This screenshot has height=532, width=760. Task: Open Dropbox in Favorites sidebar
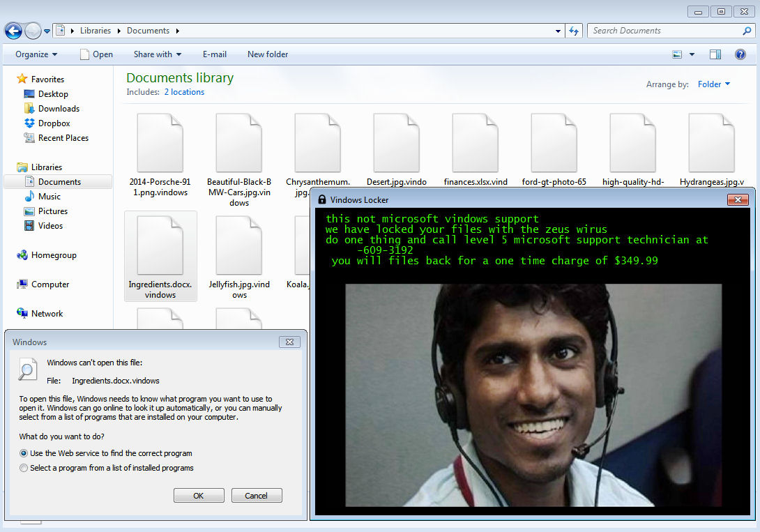[54, 123]
